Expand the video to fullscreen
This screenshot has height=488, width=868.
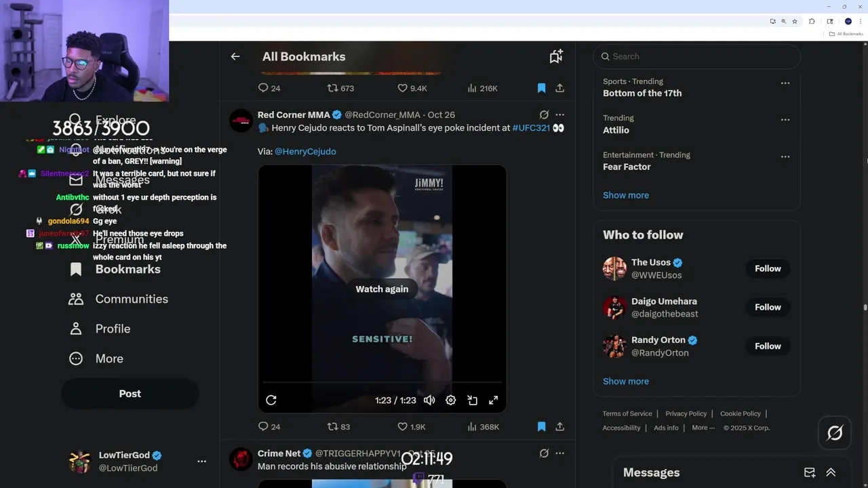coord(493,400)
